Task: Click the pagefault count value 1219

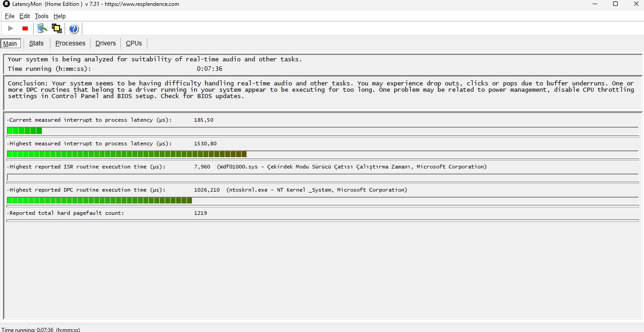Action: point(201,213)
